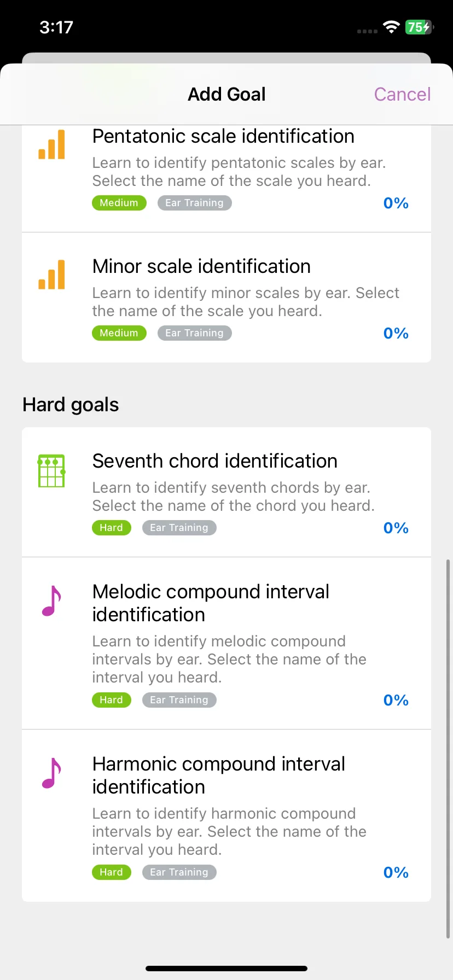Choose Harmonic compound interval identification title
Image resolution: width=453 pixels, height=980 pixels.
(x=219, y=775)
